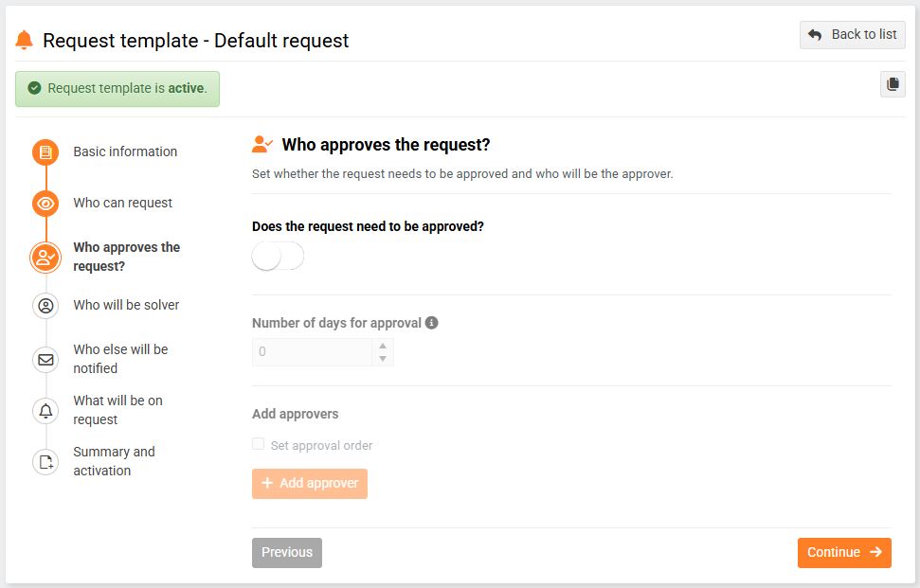The width and height of the screenshot is (920, 588).
Task: Click the copy template icon button
Action: click(x=893, y=84)
